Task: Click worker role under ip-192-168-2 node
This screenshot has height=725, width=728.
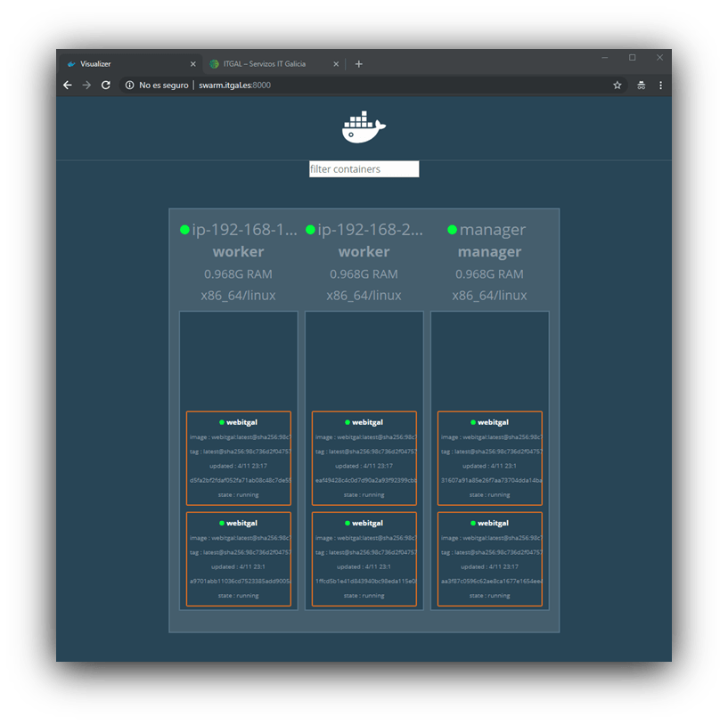Action: 364,251
